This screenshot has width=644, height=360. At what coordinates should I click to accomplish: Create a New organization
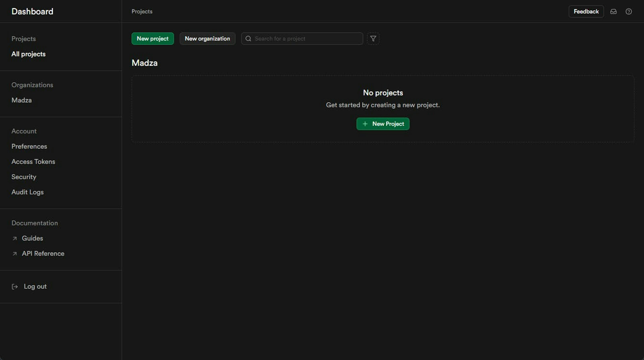(207, 39)
